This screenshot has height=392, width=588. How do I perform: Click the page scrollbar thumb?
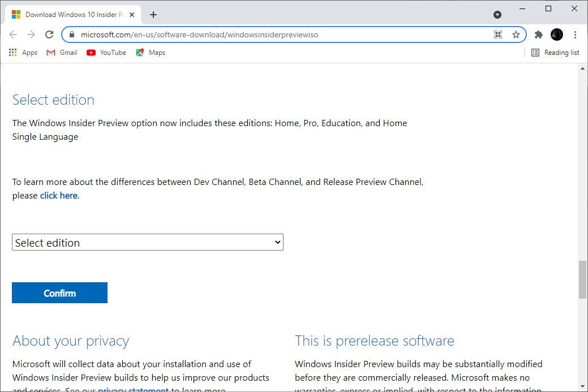582,279
